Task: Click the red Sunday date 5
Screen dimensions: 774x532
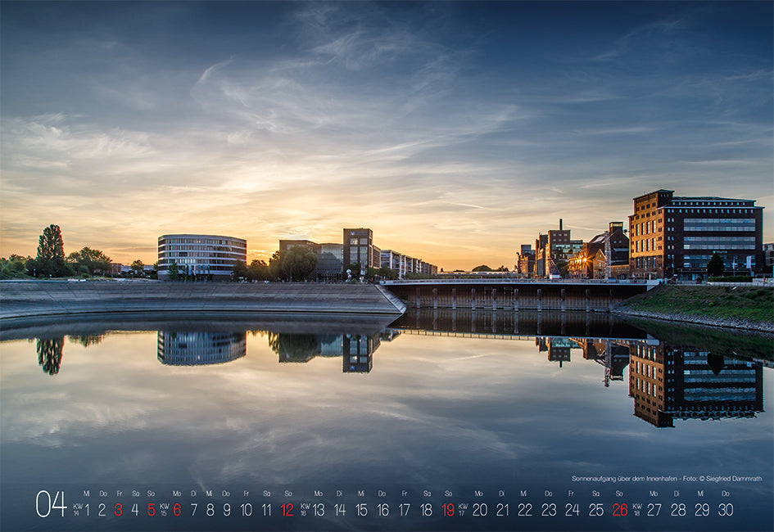Action: tap(151, 510)
